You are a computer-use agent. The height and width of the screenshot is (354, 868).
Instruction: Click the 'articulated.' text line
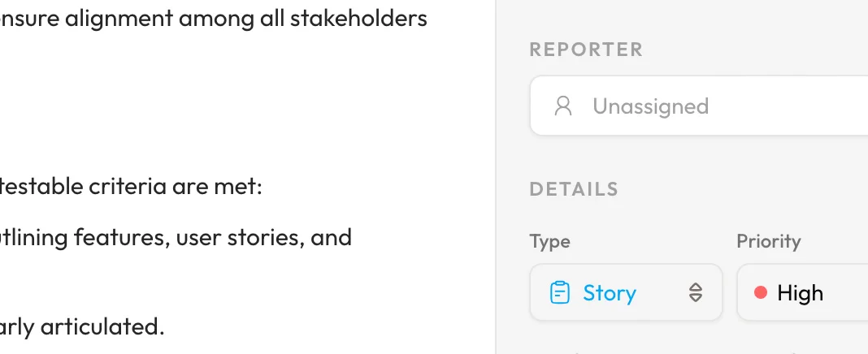tap(81, 327)
